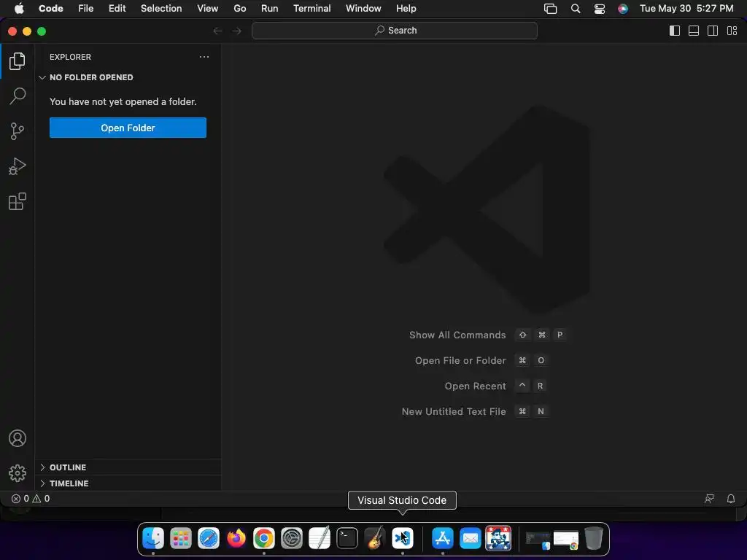Open TextEdit from the Dock
Image resolution: width=747 pixels, height=560 pixels.
click(320, 539)
